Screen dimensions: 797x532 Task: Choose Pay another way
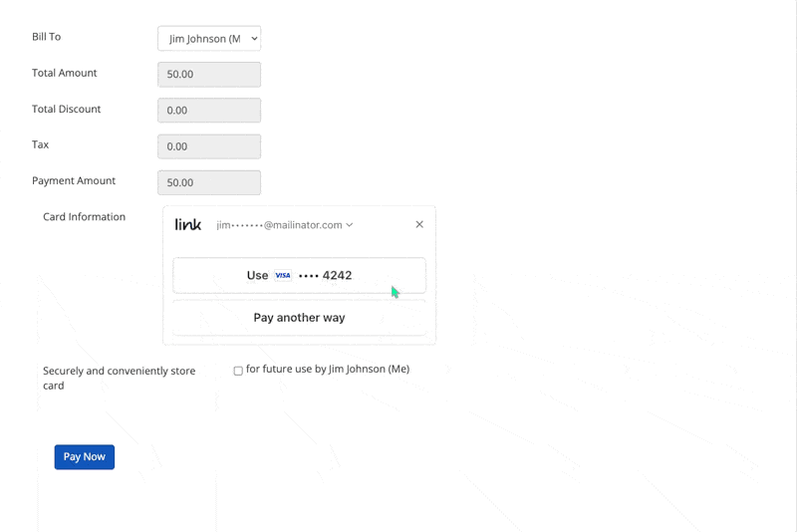pos(299,318)
